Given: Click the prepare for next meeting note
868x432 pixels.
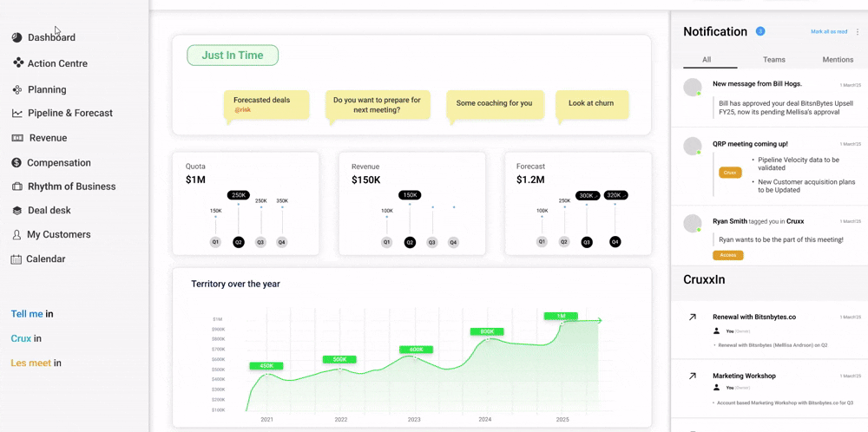Looking at the screenshot, I should (377, 105).
